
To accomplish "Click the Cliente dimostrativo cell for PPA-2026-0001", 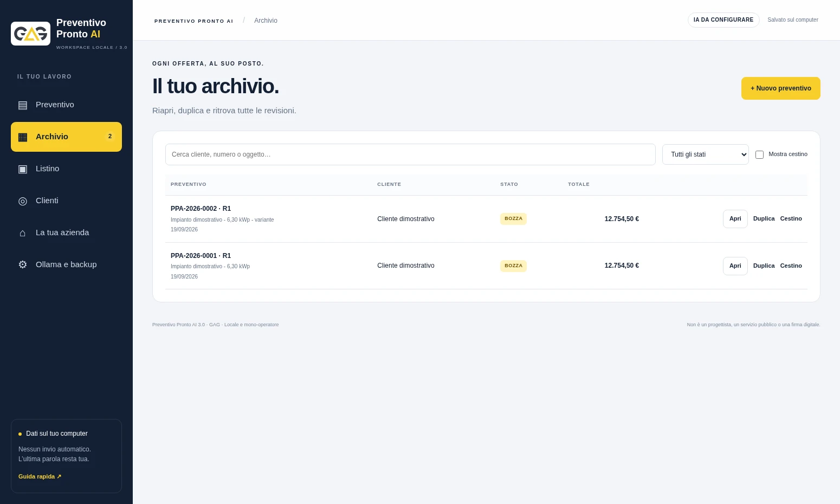I will coord(406,266).
